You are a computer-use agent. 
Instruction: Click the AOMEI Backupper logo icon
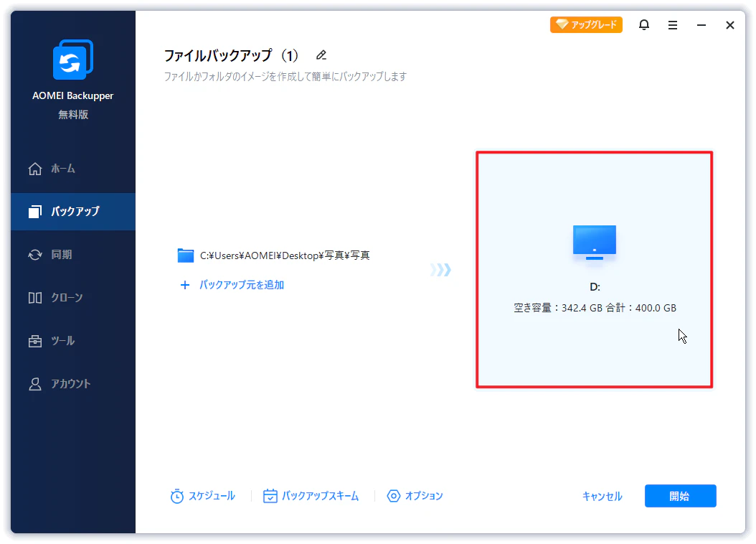73,60
